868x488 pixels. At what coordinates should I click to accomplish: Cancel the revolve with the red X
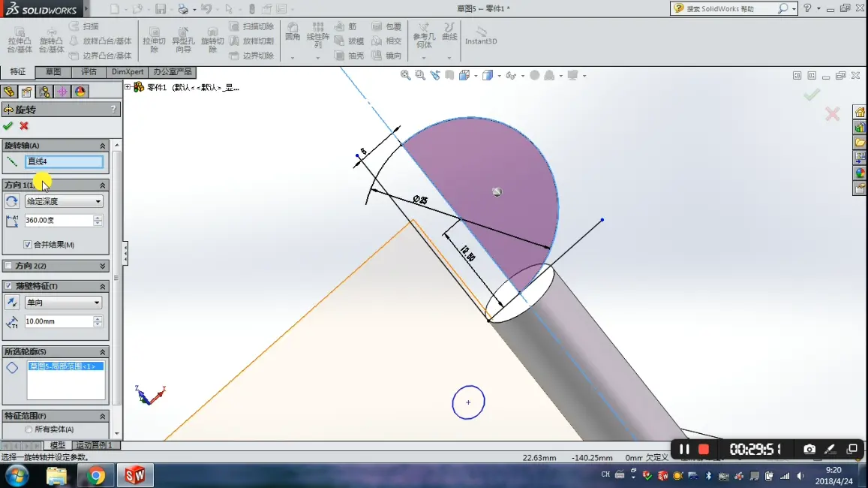24,125
